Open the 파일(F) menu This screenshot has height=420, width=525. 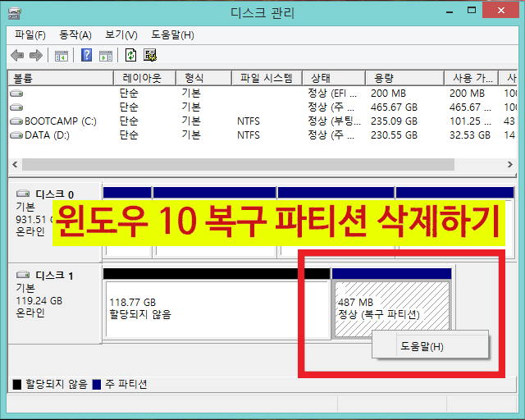point(30,34)
